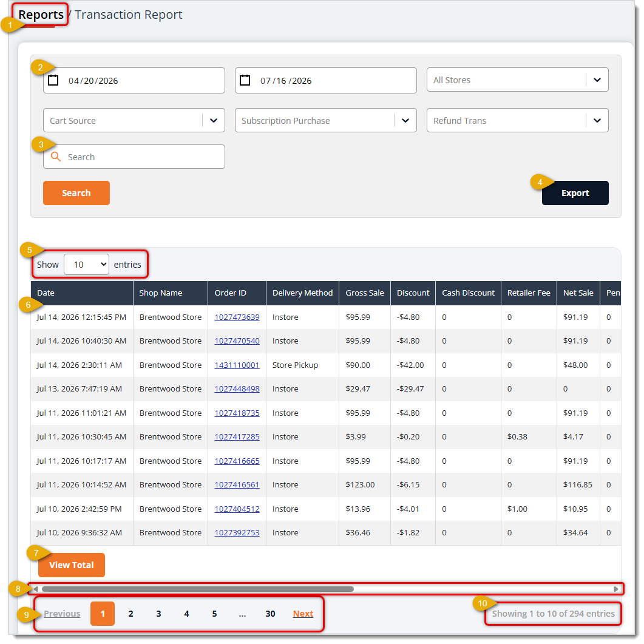This screenshot has height=644, width=644.
Task: Focus the Search text field
Action: (134, 157)
